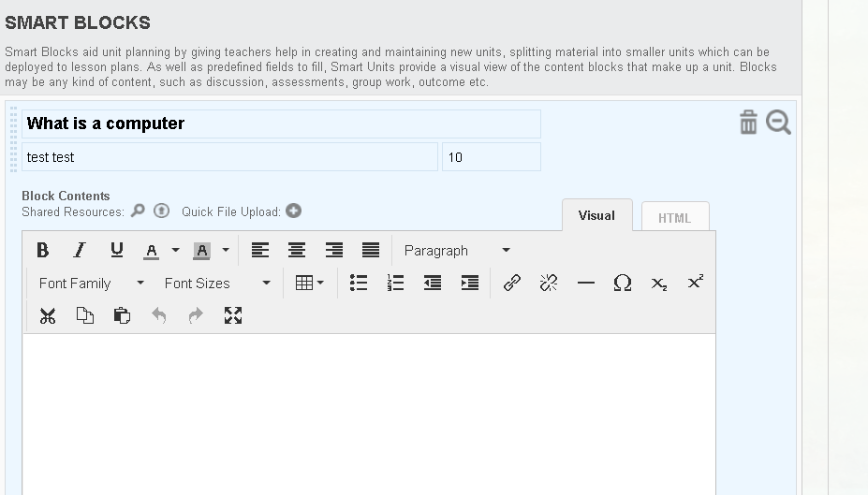The width and height of the screenshot is (868, 495).
Task: Open the Font Family dropdown
Action: [92, 284]
